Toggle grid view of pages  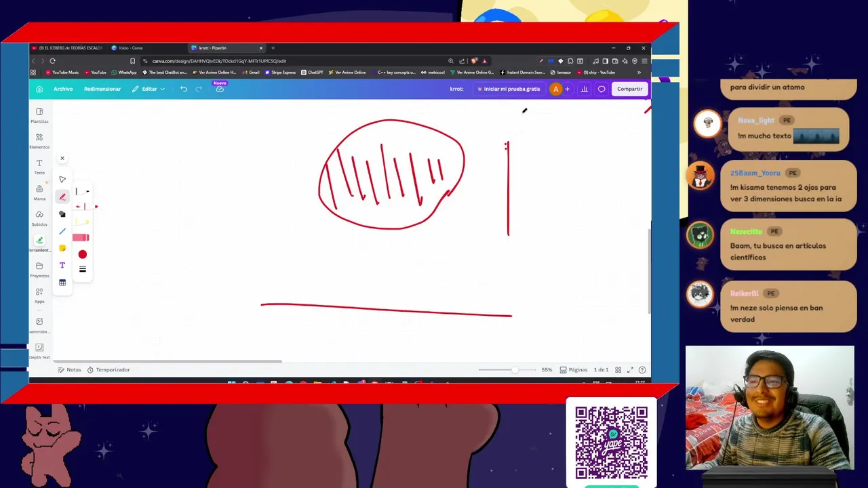click(618, 370)
